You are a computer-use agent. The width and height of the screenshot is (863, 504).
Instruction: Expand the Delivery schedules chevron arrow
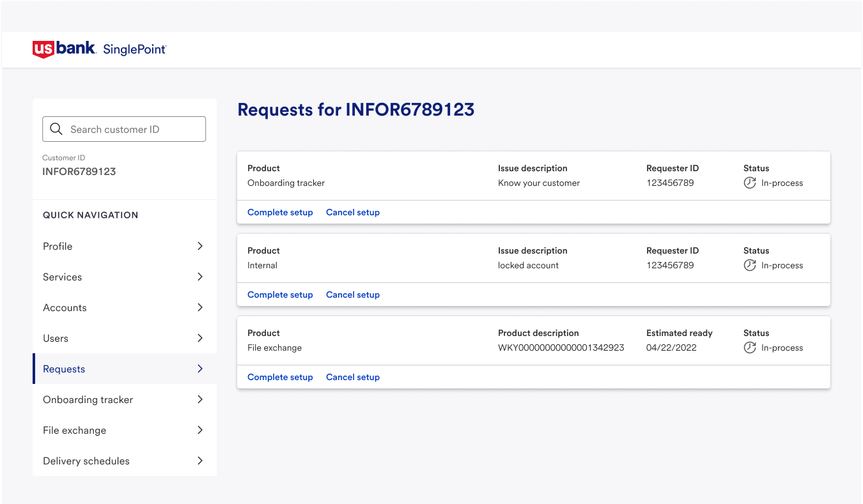point(200,461)
